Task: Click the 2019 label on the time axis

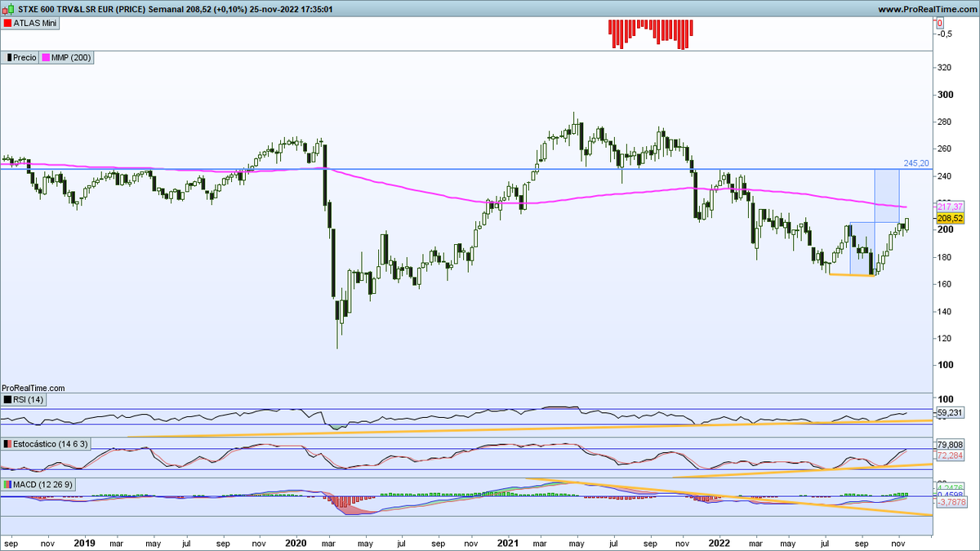Action: tap(86, 542)
